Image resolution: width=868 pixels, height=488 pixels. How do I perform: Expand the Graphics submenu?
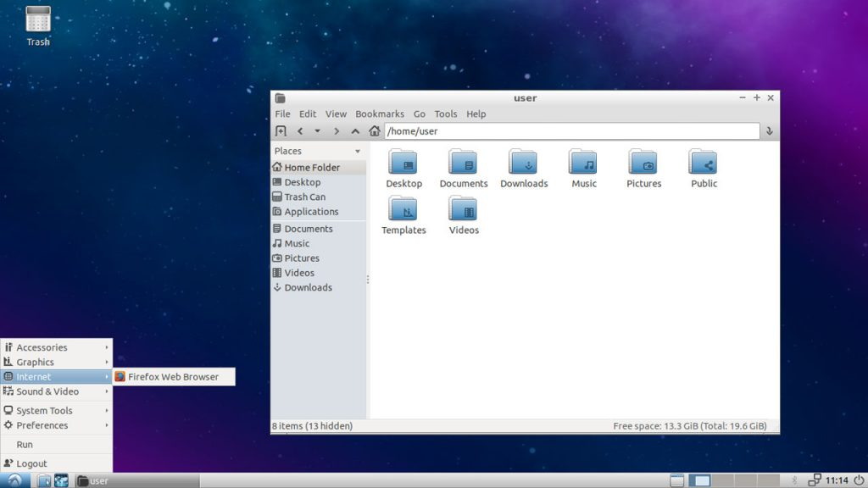coord(57,362)
